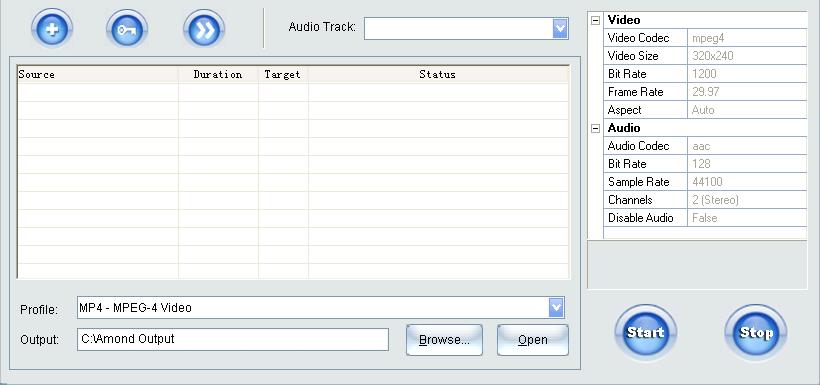
Task: Open the Profile dropdown arrow
Action: tap(556, 307)
